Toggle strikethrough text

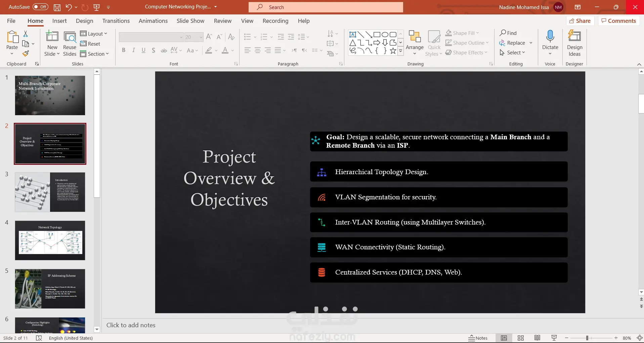[x=164, y=50]
